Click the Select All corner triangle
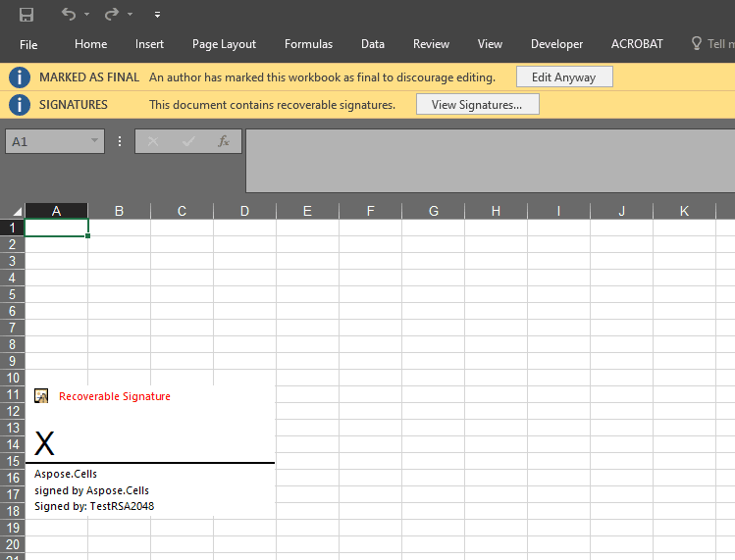The height and width of the screenshot is (560, 735). click(17, 211)
